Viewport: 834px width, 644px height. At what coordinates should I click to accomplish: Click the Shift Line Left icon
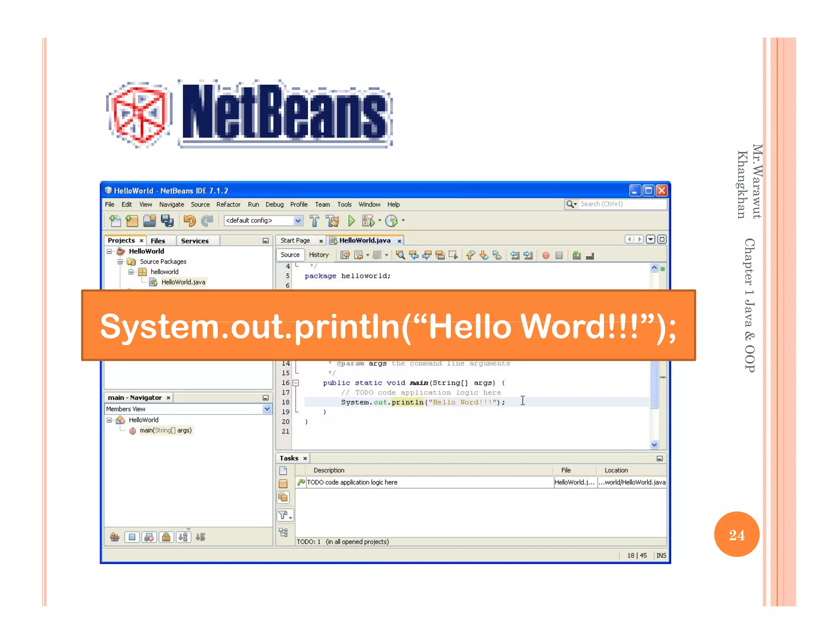[x=515, y=255]
